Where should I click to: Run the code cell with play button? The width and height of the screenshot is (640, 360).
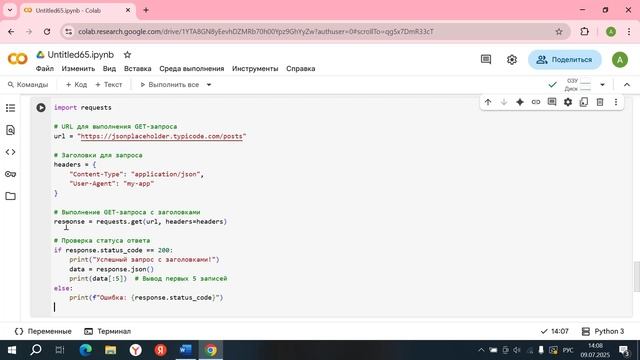[x=41, y=108]
